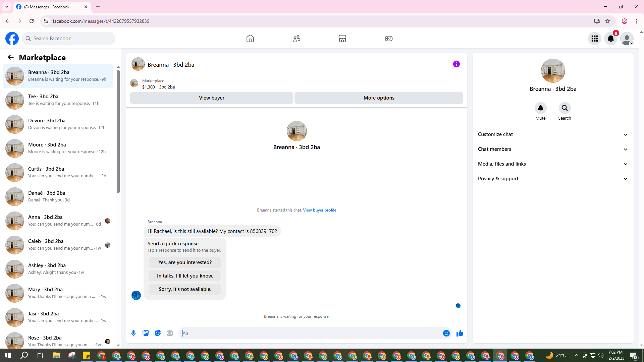This screenshot has width=644, height=362.
Task: Expand Customize chat section
Action: (553, 134)
